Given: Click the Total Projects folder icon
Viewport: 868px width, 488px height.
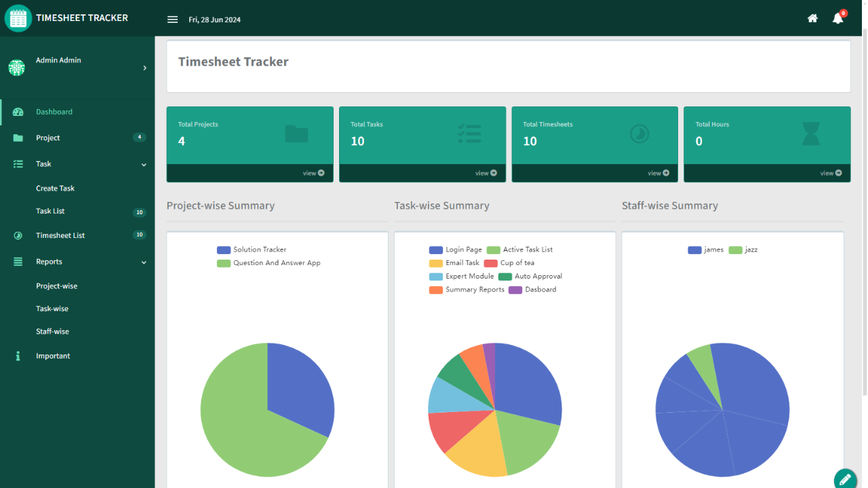Looking at the screenshot, I should tap(296, 134).
